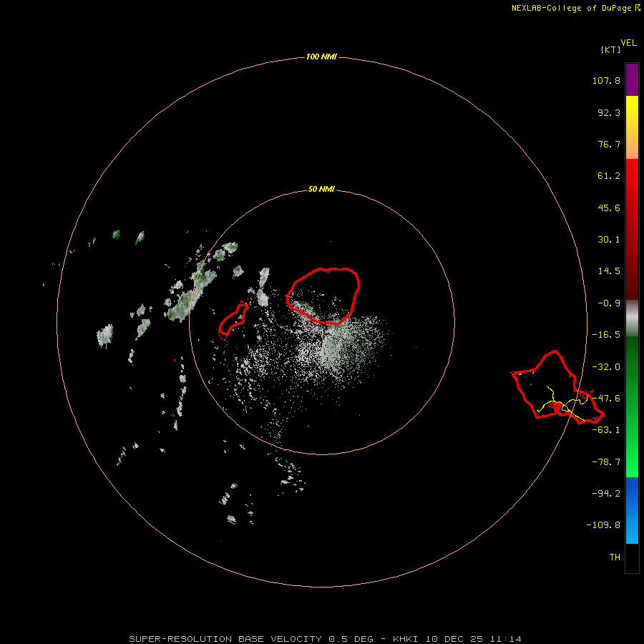The height and width of the screenshot is (644, 644).
Task: Click the red island outline on the east edge
Action: pos(557,386)
